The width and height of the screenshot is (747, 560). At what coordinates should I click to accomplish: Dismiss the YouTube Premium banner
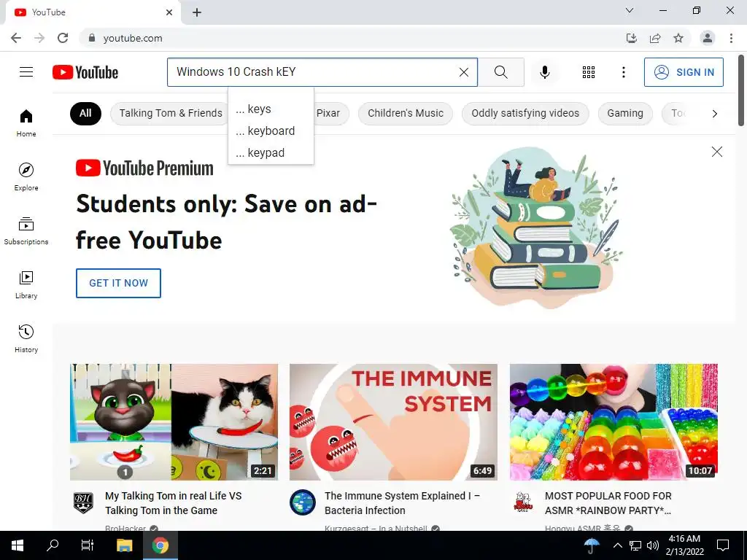click(716, 152)
